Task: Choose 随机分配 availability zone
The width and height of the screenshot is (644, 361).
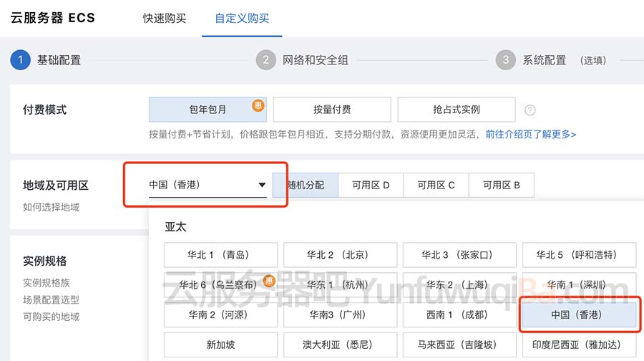Action: pyautogui.click(x=306, y=186)
